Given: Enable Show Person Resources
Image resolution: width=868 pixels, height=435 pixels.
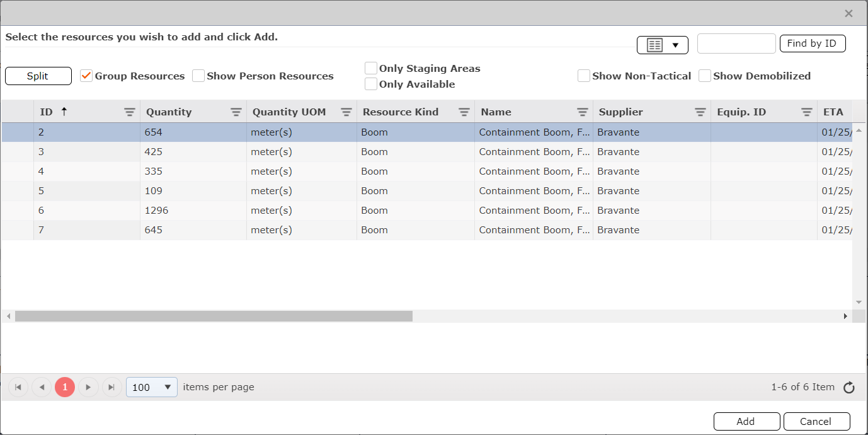Looking at the screenshot, I should pos(198,76).
